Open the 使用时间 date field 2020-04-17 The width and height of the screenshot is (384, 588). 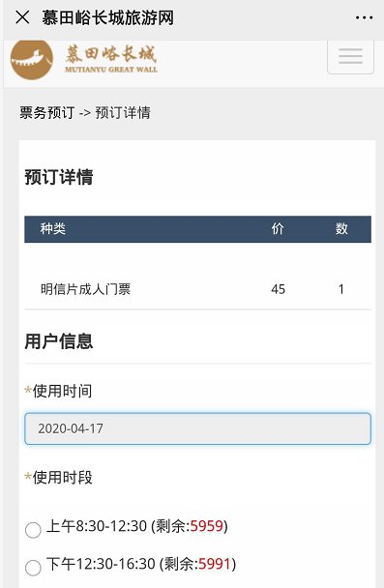[x=197, y=428]
